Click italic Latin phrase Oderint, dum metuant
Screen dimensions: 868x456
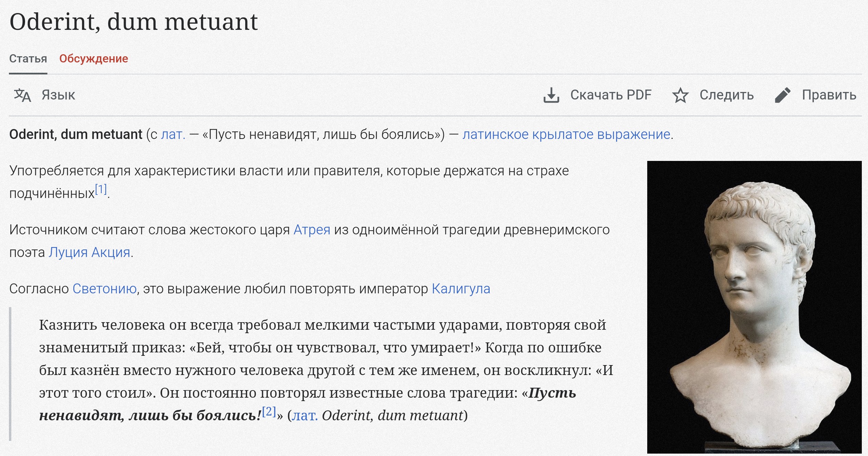point(393,416)
